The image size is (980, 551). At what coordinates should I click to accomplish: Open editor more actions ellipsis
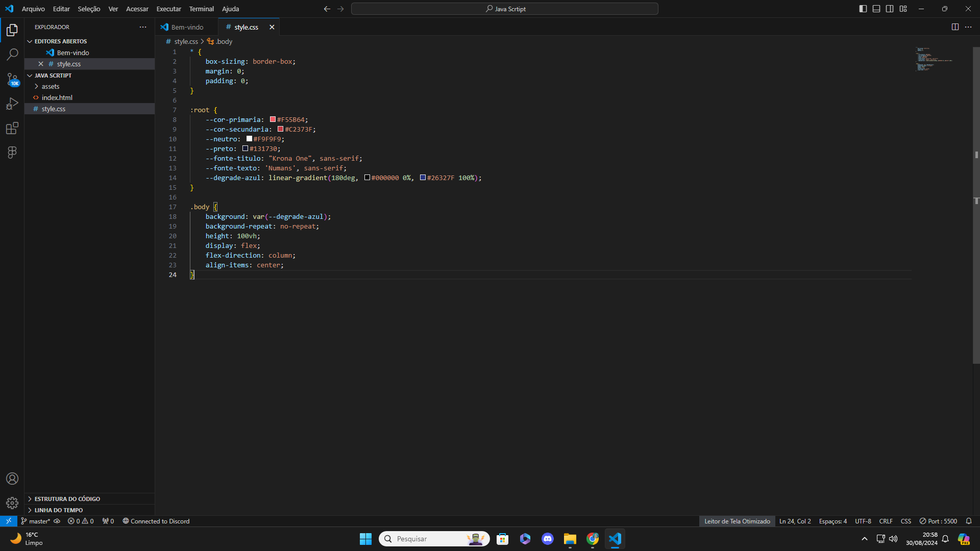pyautogui.click(x=968, y=27)
